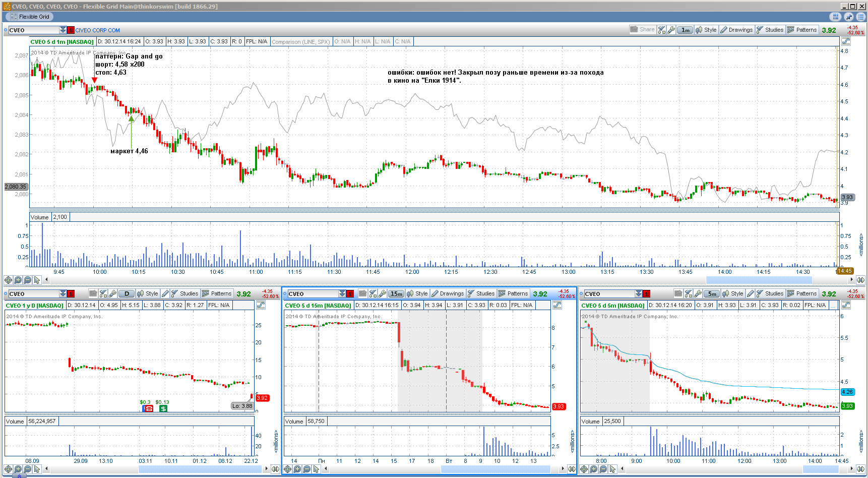This screenshot has height=478, width=868.
Task: Edit the symbol field in daily chart
Action: click(33, 293)
